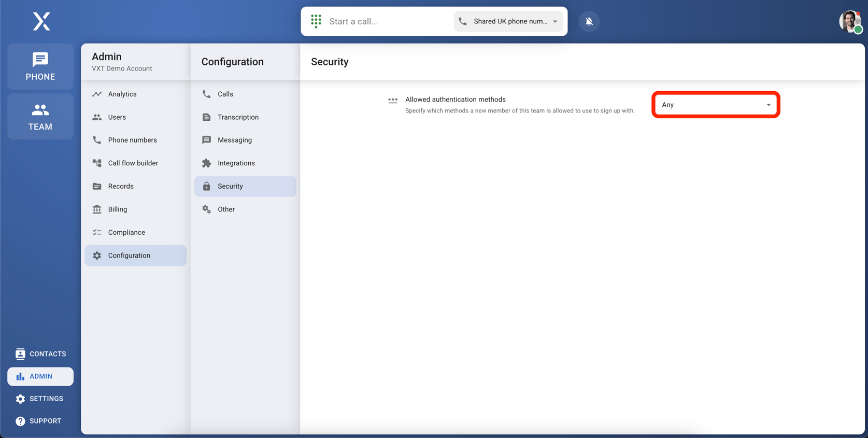Open the Allowed authentication methods dropdown
The width and height of the screenshot is (868, 438).
[x=716, y=105]
